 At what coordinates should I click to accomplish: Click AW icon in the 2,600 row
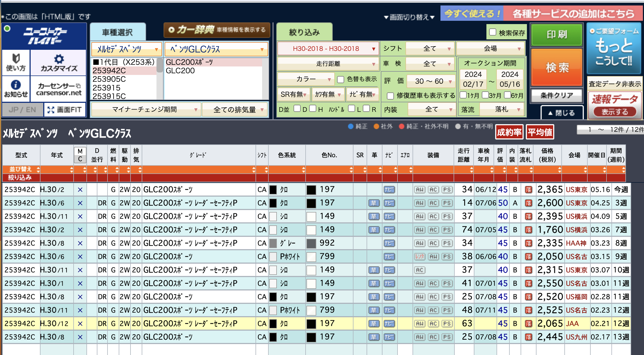(420, 203)
